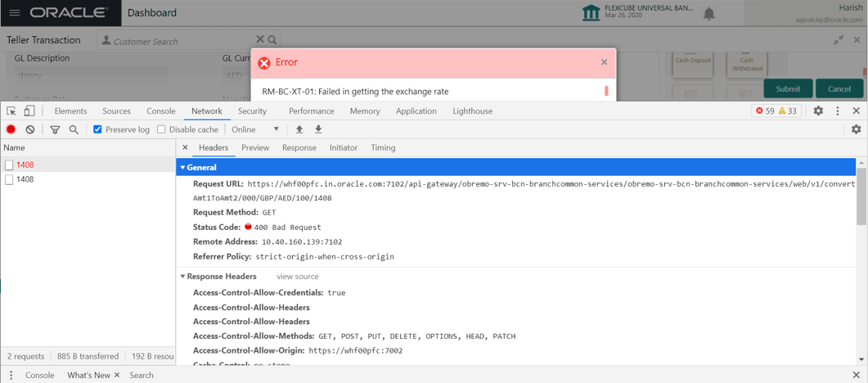Open the notifications bell
This screenshot has height=383, width=868.
point(708,13)
